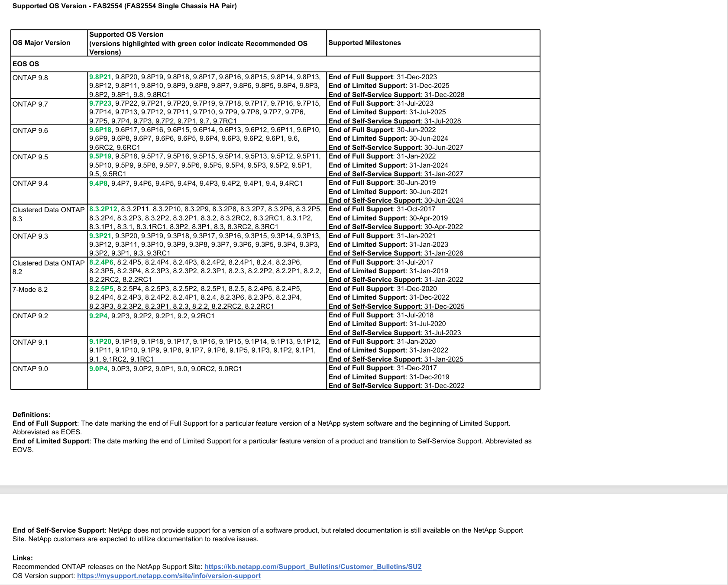Click the OS Major Version column header
Image resolution: width=728 pixels, height=585 pixels.
coord(42,42)
